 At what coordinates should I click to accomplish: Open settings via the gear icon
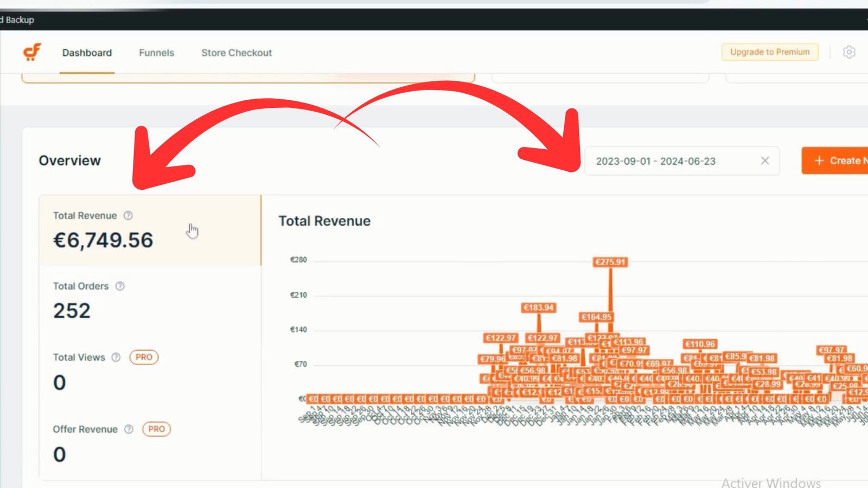[849, 52]
